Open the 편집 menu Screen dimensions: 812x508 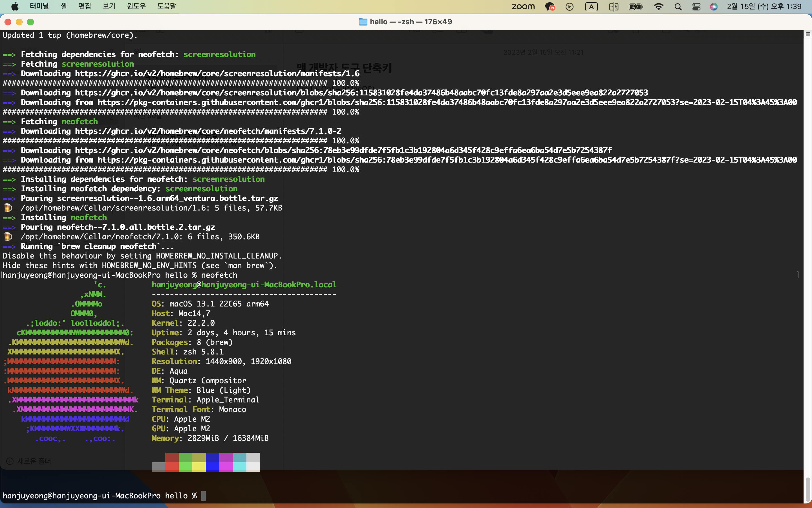tap(85, 6)
